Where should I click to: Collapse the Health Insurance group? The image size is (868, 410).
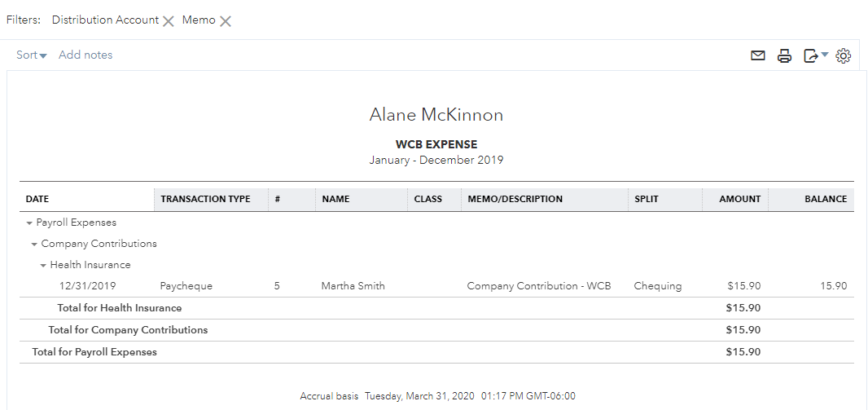pos(44,265)
